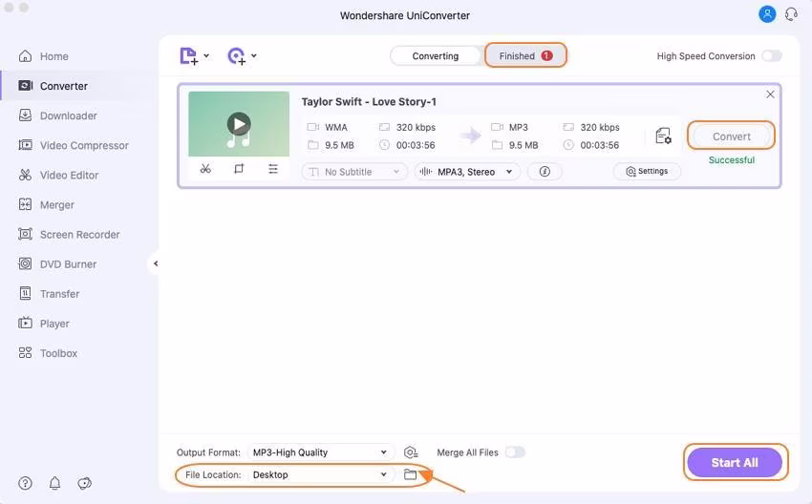The width and height of the screenshot is (812, 504).
Task: Open the No Subtitle dropdown
Action: pos(354,172)
